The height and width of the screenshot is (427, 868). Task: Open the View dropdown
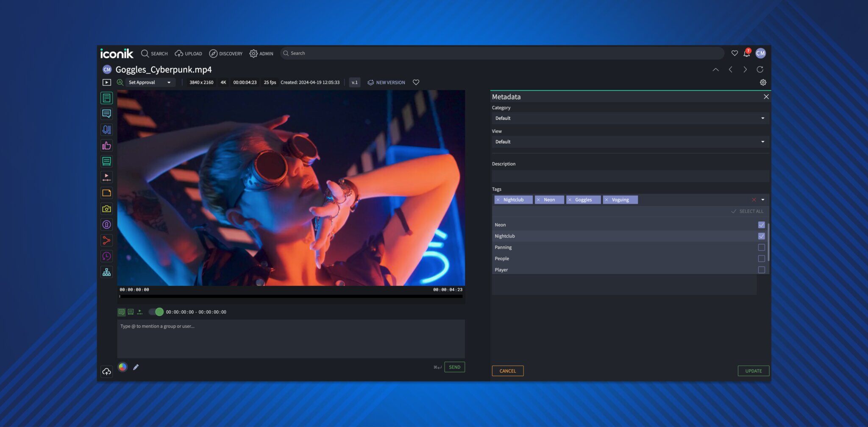tap(630, 142)
